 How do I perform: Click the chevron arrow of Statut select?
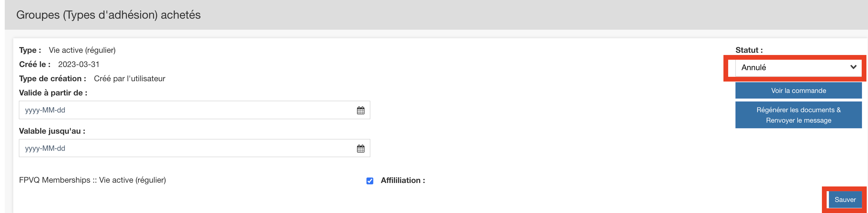[x=853, y=67]
